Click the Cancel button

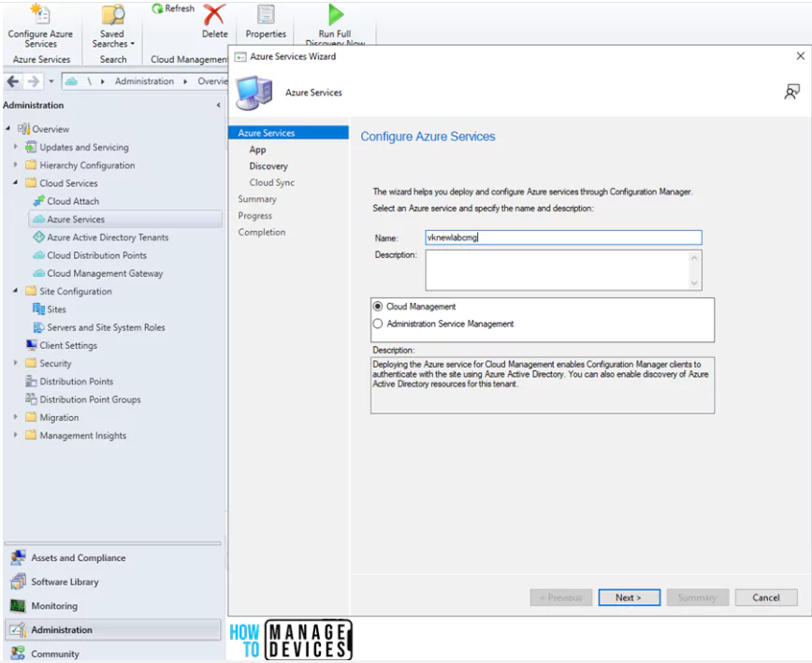pos(766,598)
